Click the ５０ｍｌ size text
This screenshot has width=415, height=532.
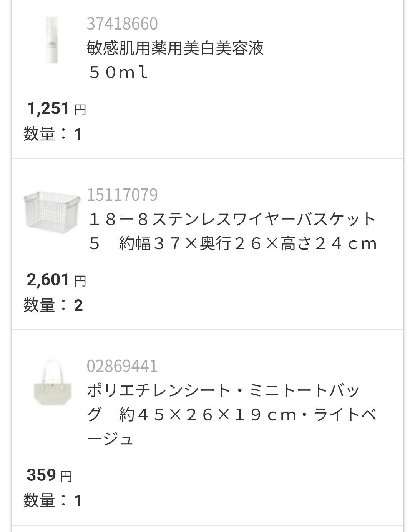coord(118,72)
